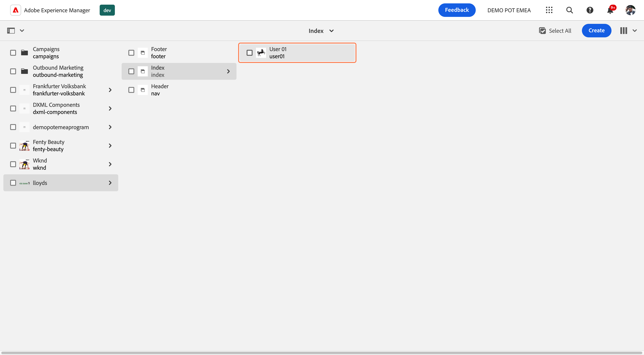Screen dimensions: 644x355
Task: Open the search magnifier
Action: click(569, 10)
